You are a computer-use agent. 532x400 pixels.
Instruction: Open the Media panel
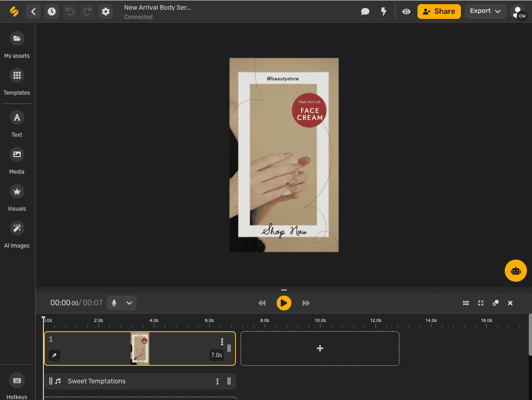point(17,154)
